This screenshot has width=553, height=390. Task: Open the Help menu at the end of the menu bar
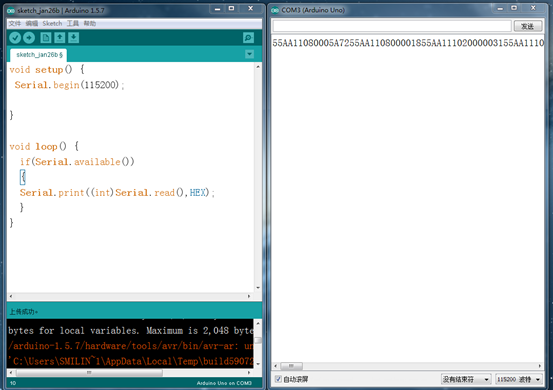(90, 23)
